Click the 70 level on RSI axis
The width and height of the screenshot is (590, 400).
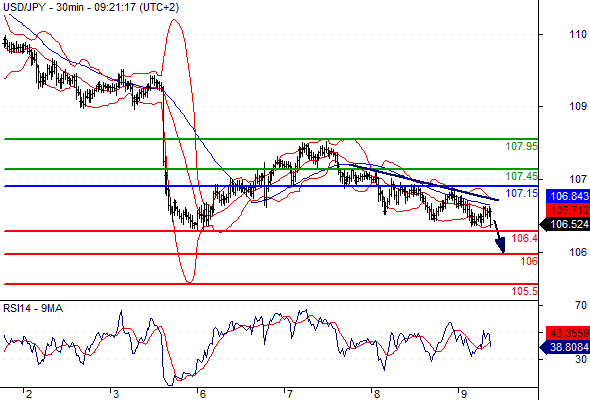581,305
